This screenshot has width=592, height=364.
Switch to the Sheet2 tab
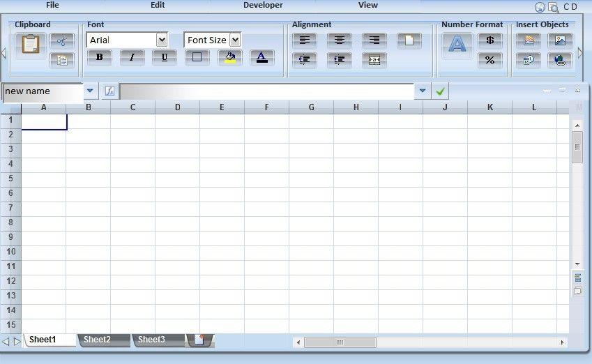pos(98,340)
